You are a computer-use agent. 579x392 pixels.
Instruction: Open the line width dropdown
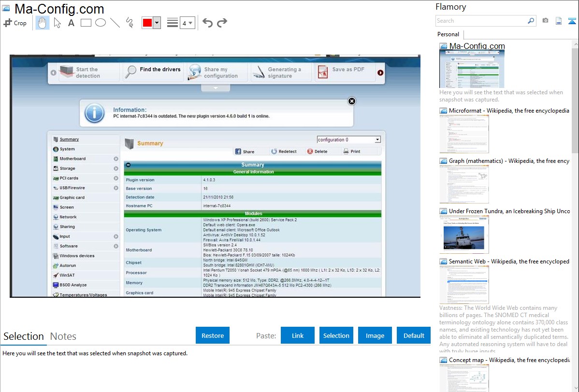click(x=187, y=23)
